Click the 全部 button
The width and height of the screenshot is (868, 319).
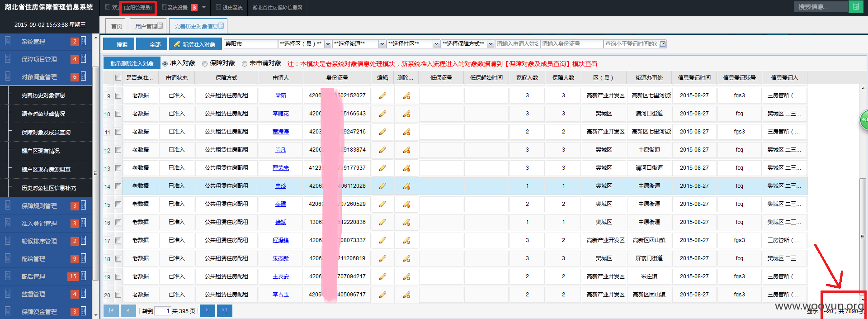pos(151,44)
